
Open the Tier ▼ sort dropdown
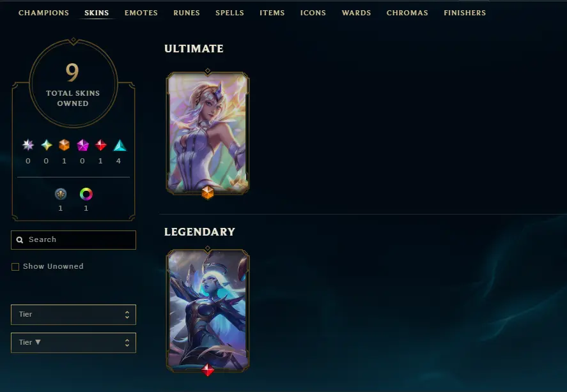click(x=74, y=342)
